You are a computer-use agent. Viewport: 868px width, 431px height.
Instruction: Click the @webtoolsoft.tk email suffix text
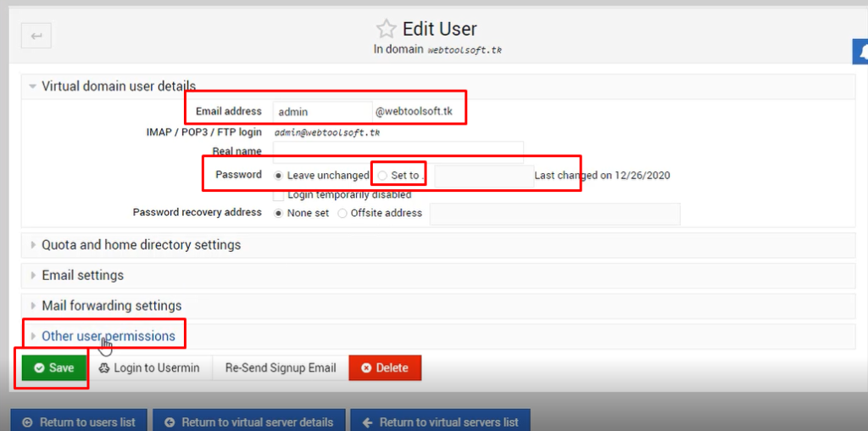tap(414, 111)
